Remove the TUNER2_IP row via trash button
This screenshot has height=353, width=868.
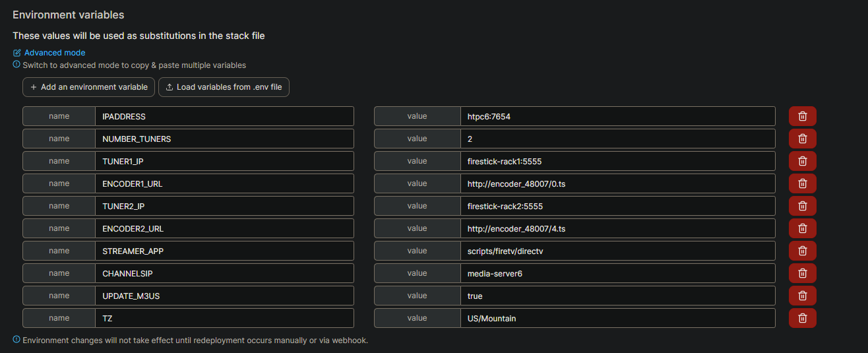(x=802, y=206)
